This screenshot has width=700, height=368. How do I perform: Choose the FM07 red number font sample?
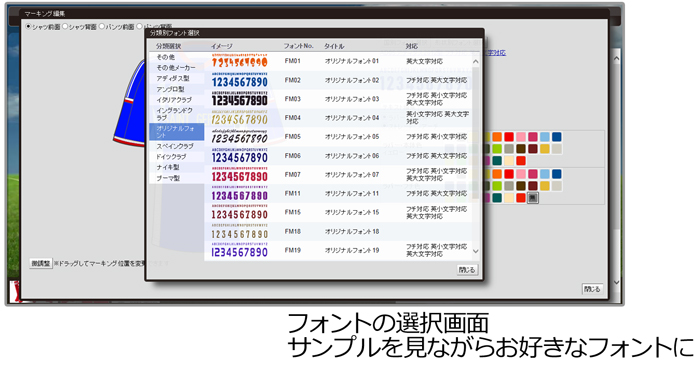pos(239,175)
